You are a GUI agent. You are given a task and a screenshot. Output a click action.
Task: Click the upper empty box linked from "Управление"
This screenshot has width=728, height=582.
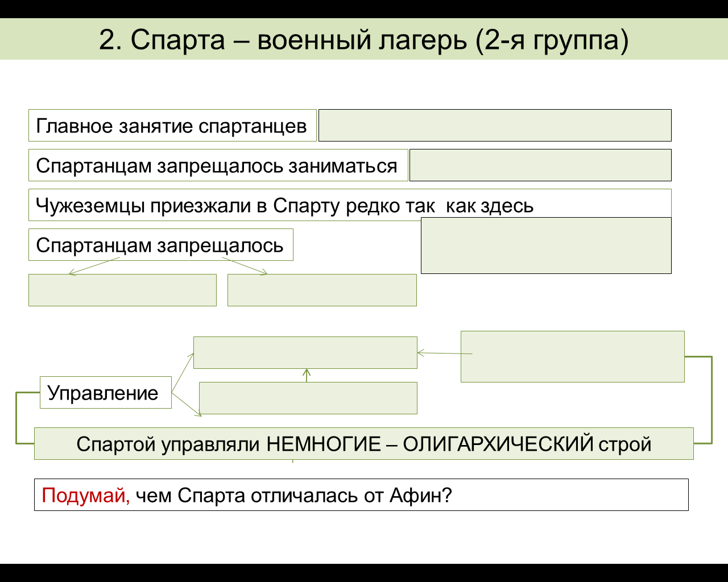click(305, 353)
